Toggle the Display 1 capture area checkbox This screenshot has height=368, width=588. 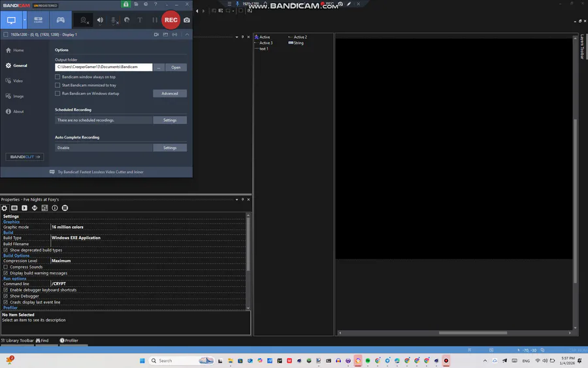click(6, 35)
